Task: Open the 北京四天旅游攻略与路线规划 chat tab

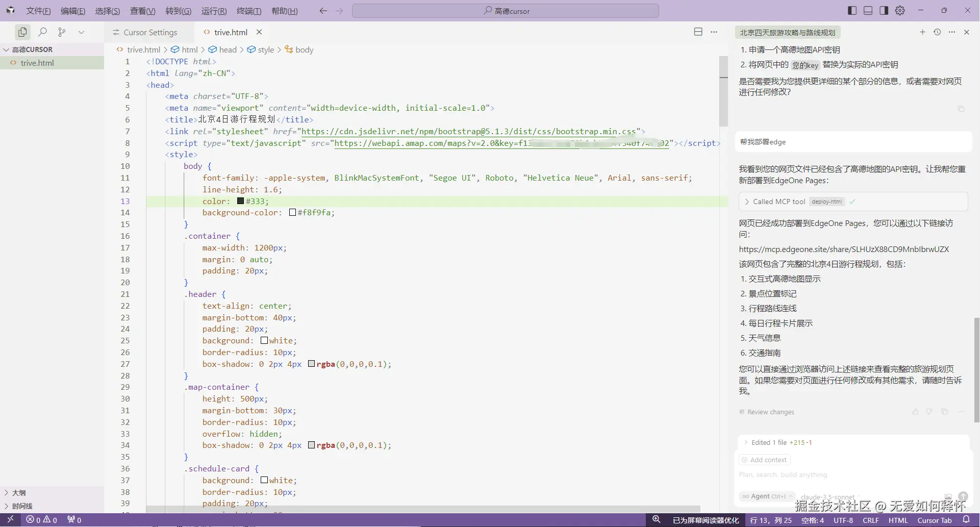Action: pos(788,33)
